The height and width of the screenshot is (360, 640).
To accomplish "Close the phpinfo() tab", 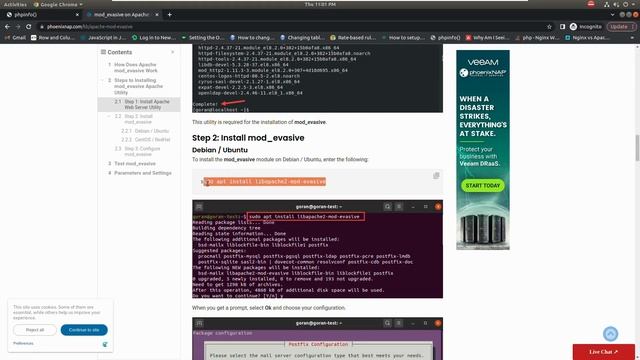I will coord(77,15).
